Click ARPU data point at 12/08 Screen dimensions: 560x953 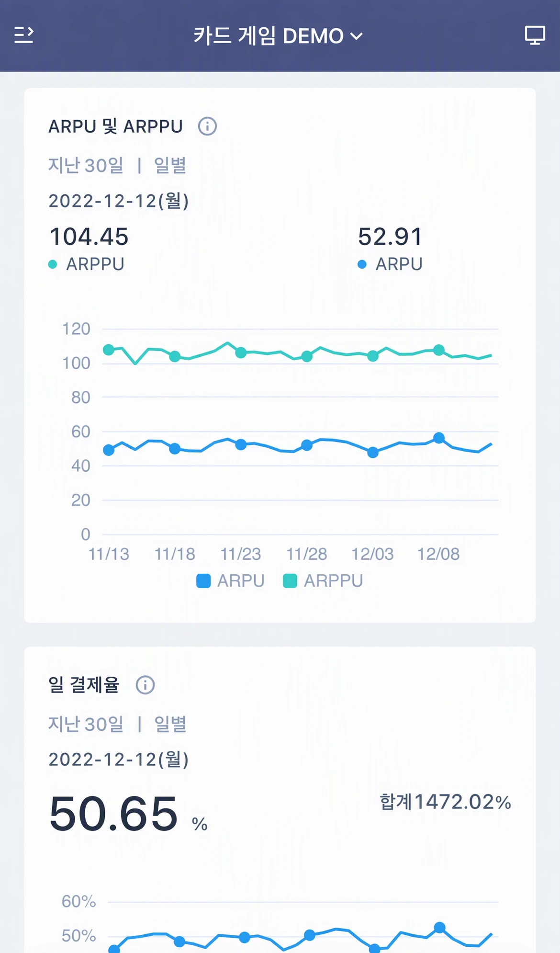pos(439,438)
